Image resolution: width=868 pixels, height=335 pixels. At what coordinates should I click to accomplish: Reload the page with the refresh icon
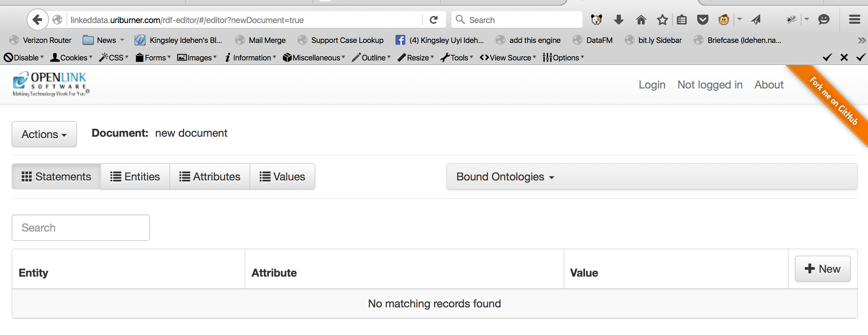point(434,20)
